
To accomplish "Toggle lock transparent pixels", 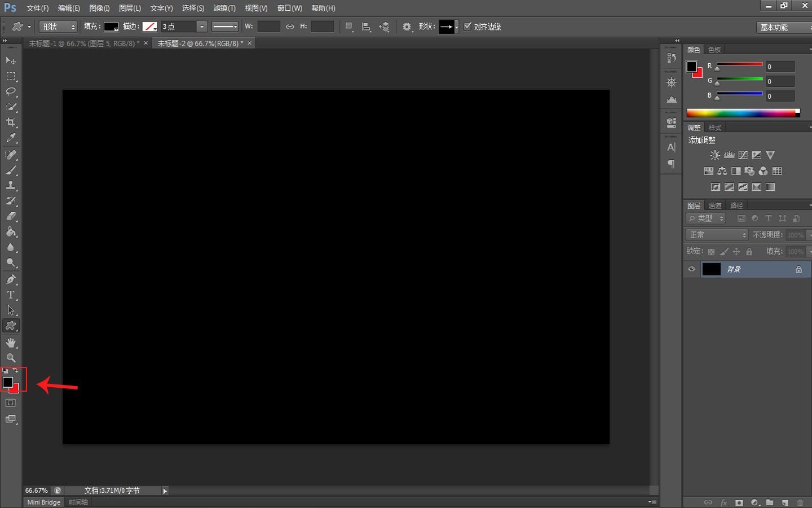I will [712, 252].
